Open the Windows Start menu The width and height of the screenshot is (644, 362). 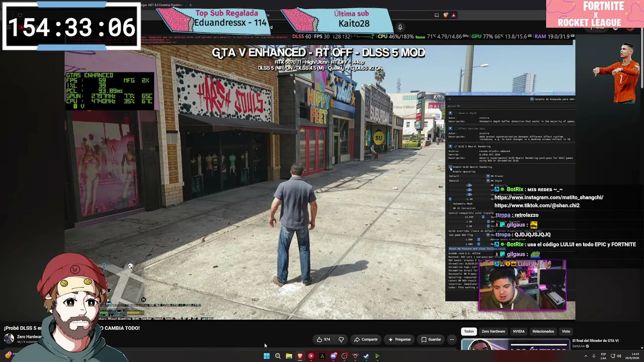click(x=267, y=356)
